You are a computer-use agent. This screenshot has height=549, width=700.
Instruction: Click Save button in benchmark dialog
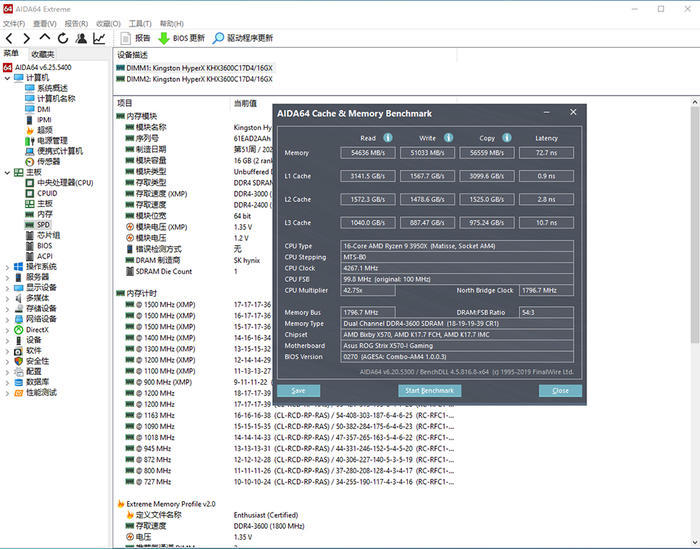298,391
